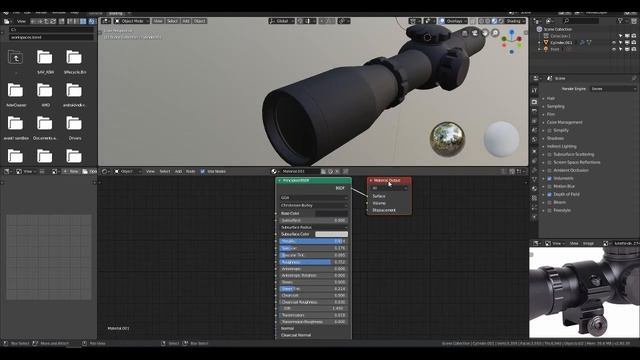Image resolution: width=640 pixels, height=360 pixels.
Task: Expand the Shadows panel
Action: coord(555,138)
